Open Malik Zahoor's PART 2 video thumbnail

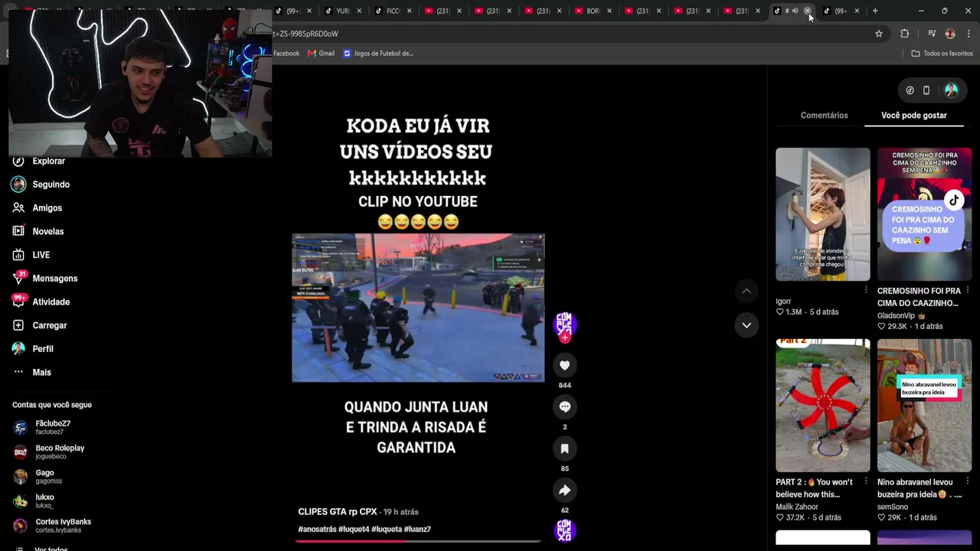point(822,406)
